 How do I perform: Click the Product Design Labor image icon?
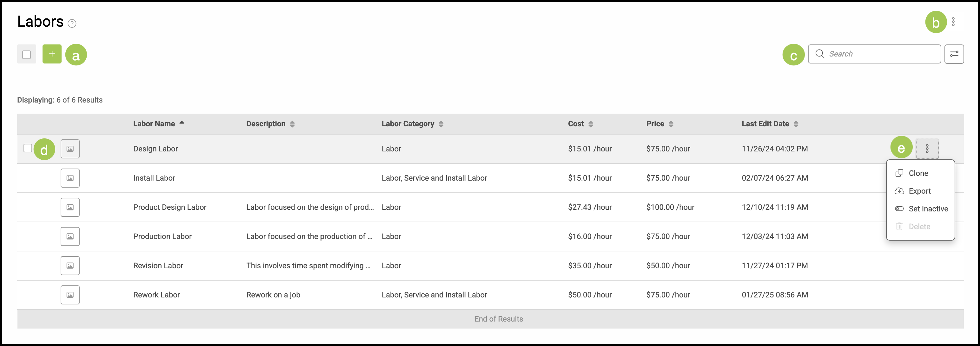[70, 208]
